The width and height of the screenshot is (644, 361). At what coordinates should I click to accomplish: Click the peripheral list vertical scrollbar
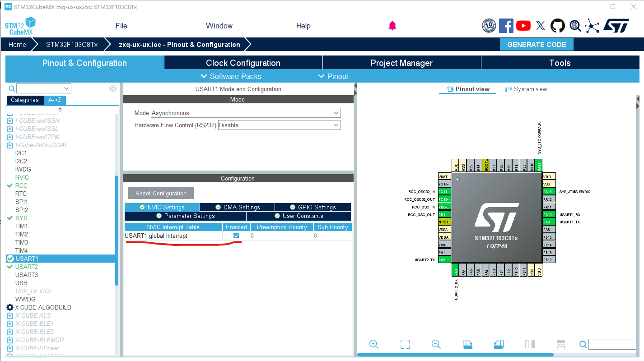[x=117, y=230]
